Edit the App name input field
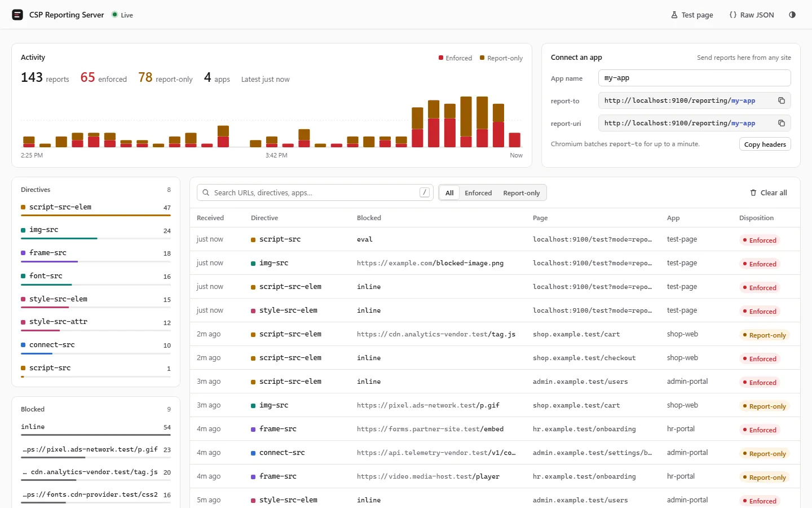The width and height of the screenshot is (812, 508). pos(694,78)
